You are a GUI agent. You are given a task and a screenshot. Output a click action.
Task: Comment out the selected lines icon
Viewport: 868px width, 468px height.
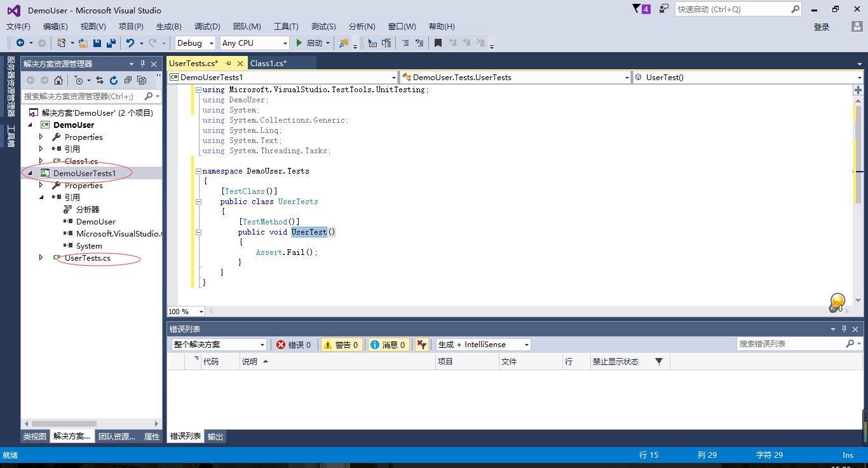coord(405,43)
